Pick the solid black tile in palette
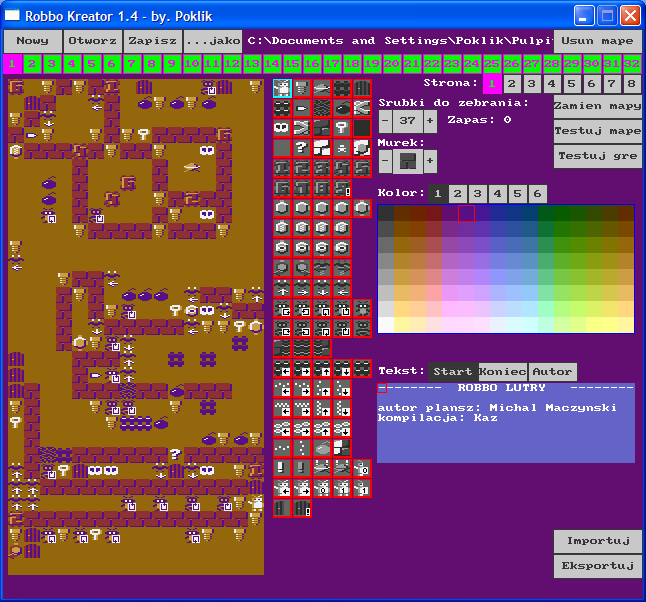The width and height of the screenshot is (646, 602). (x=362, y=128)
